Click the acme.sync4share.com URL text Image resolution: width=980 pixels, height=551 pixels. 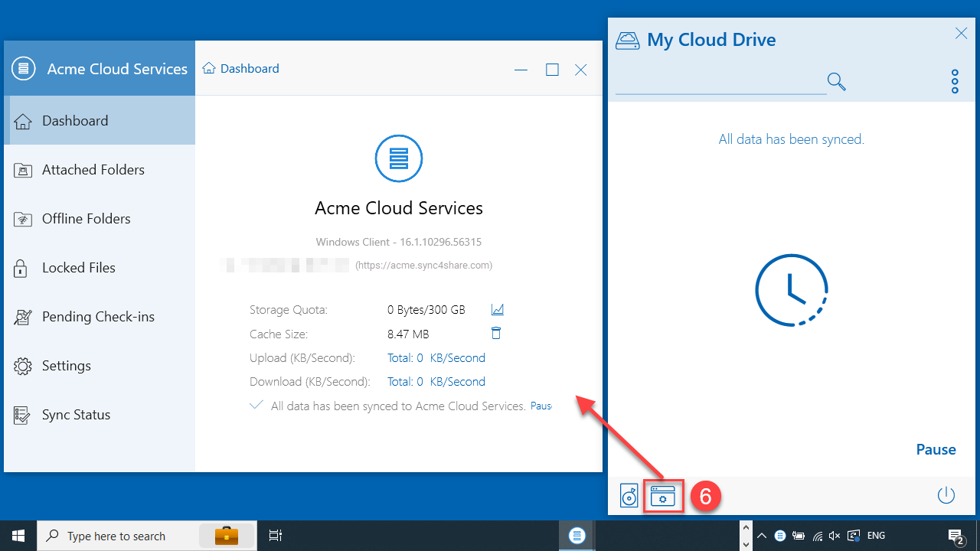click(x=423, y=266)
